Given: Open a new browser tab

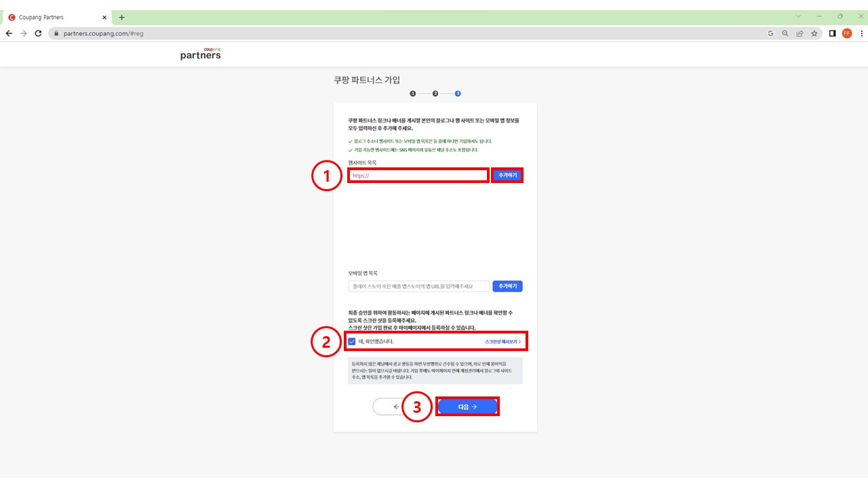Looking at the screenshot, I should tap(121, 18).
